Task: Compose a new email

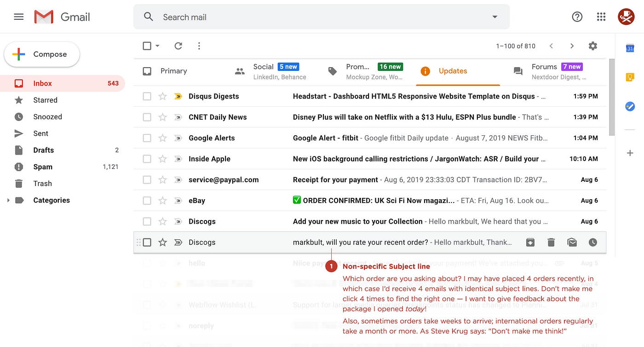Action: (x=42, y=54)
